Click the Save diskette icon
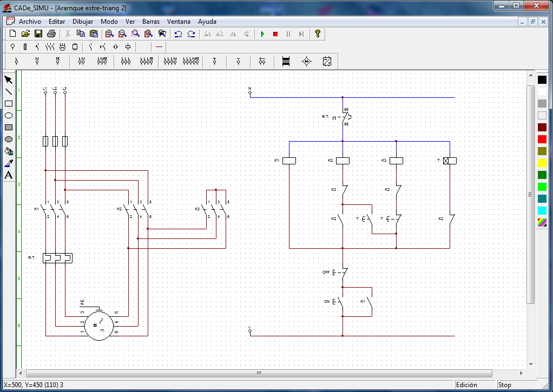This screenshot has width=553, height=392. pyautogui.click(x=38, y=34)
